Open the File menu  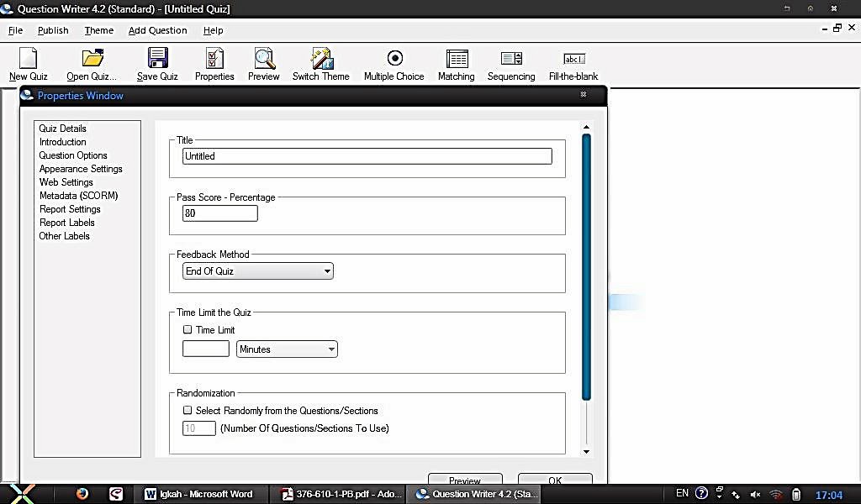click(x=15, y=31)
